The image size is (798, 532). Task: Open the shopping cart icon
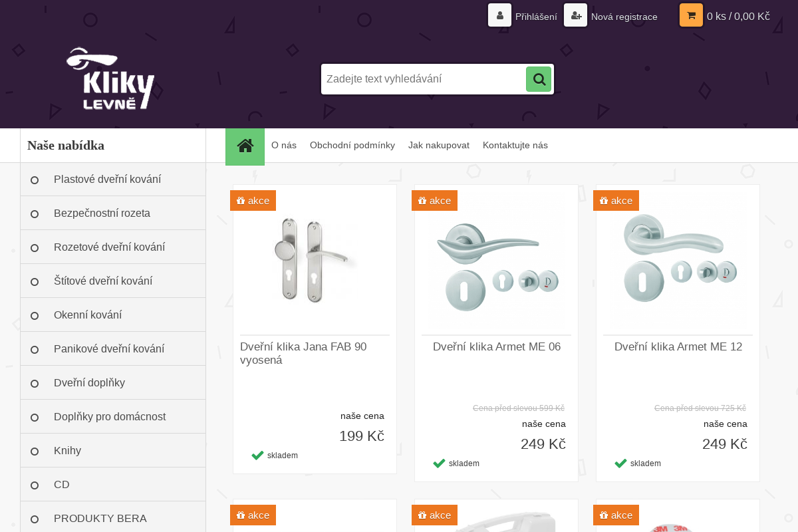(691, 15)
